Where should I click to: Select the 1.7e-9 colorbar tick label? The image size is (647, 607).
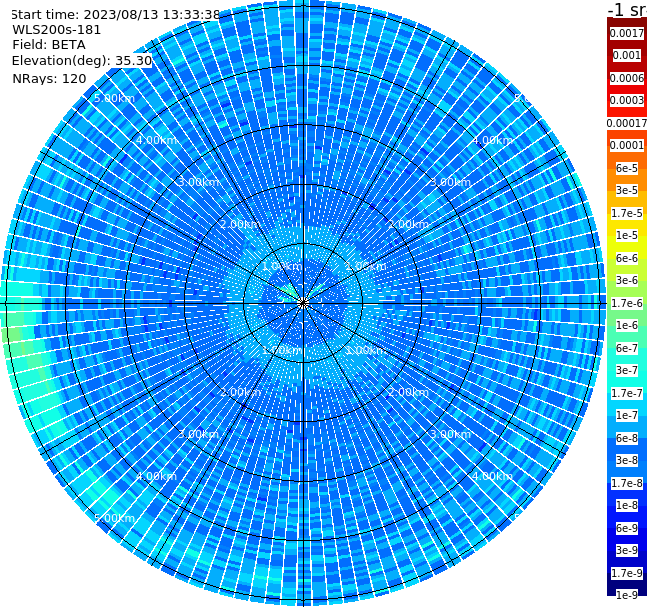click(627, 573)
